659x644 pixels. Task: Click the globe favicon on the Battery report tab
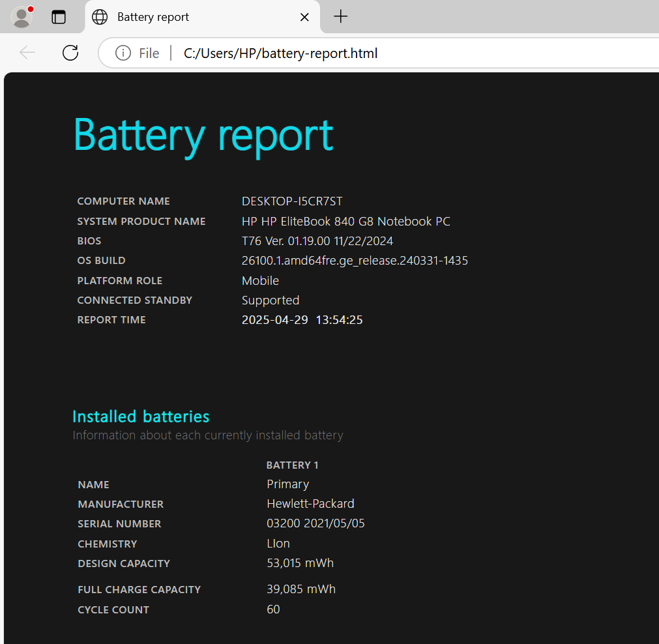[100, 17]
